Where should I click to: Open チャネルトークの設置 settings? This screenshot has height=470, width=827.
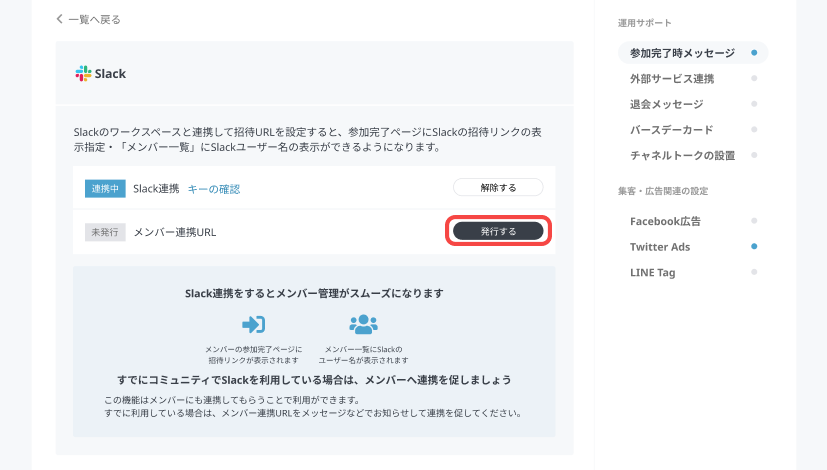pyautogui.click(x=682, y=155)
